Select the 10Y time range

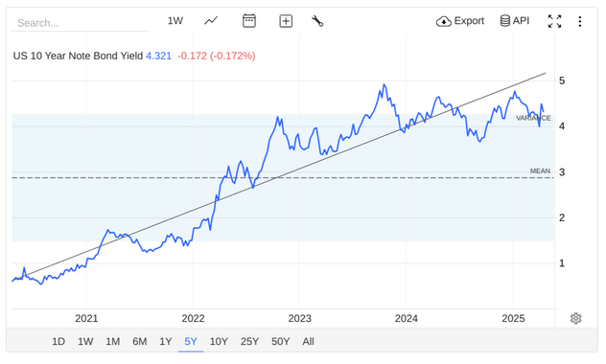219,342
